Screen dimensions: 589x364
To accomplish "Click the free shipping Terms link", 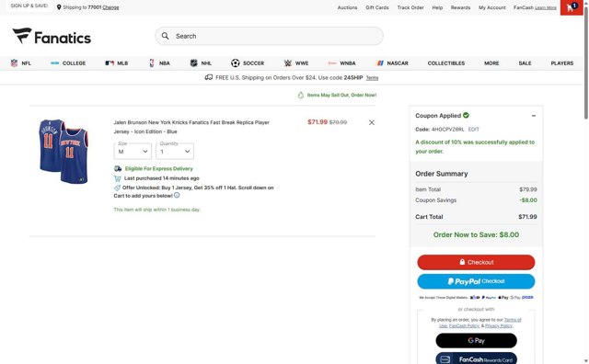I will click(372, 78).
